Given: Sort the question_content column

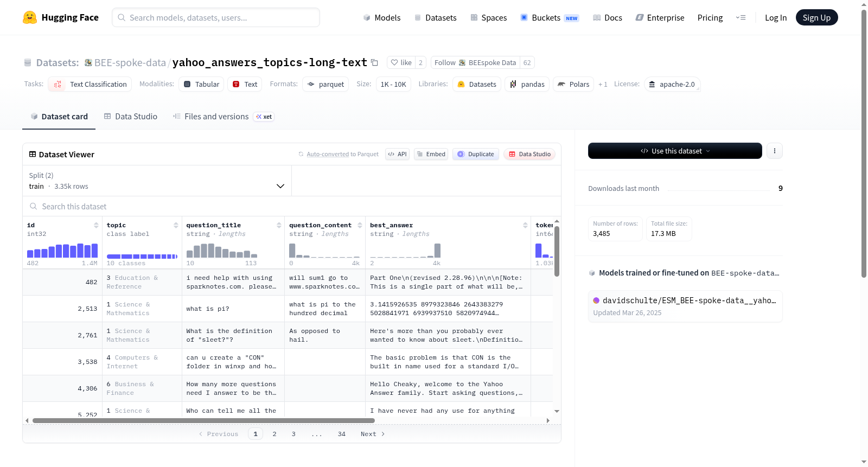Looking at the screenshot, I should (x=360, y=225).
